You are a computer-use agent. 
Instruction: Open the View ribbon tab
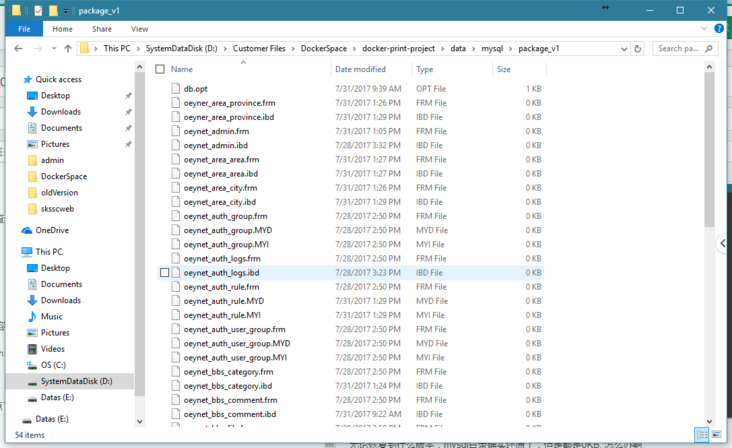tap(139, 29)
